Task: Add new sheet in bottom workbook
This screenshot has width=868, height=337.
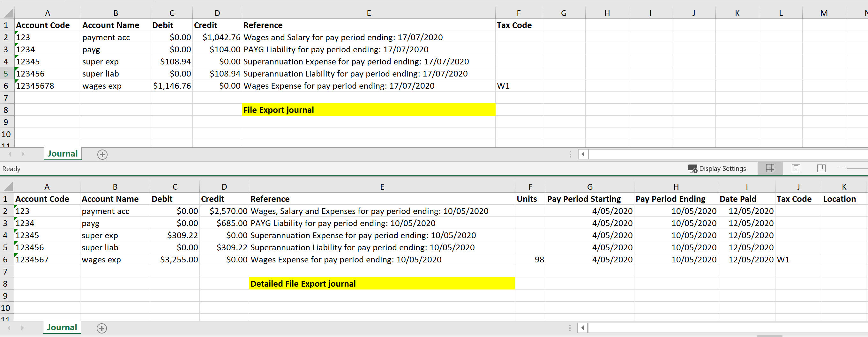Action: 102,328
